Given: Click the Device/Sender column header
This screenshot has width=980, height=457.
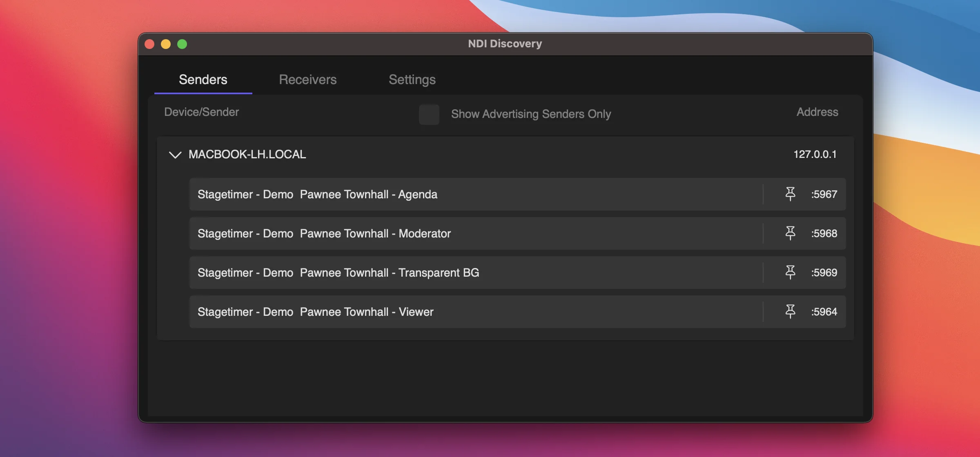Looking at the screenshot, I should (201, 112).
